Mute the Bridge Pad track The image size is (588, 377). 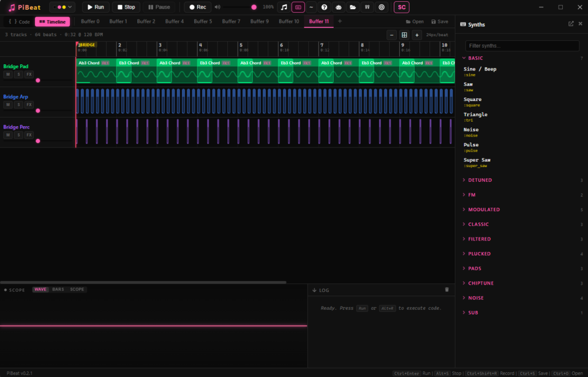pyautogui.click(x=8, y=75)
